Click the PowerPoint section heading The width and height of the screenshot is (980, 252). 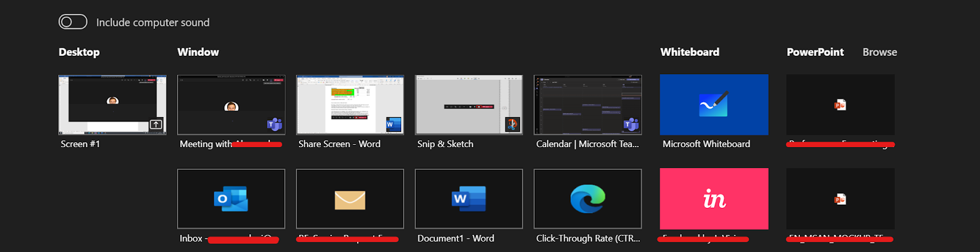coord(815,52)
